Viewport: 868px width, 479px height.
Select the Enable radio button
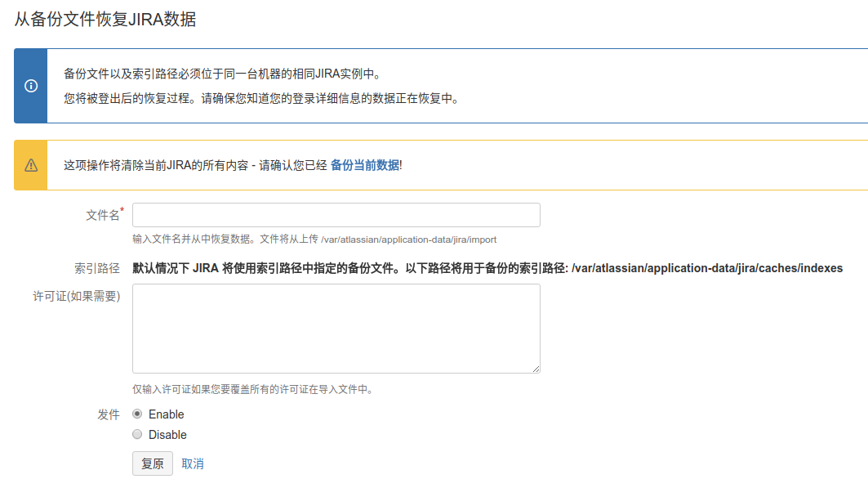(x=137, y=414)
